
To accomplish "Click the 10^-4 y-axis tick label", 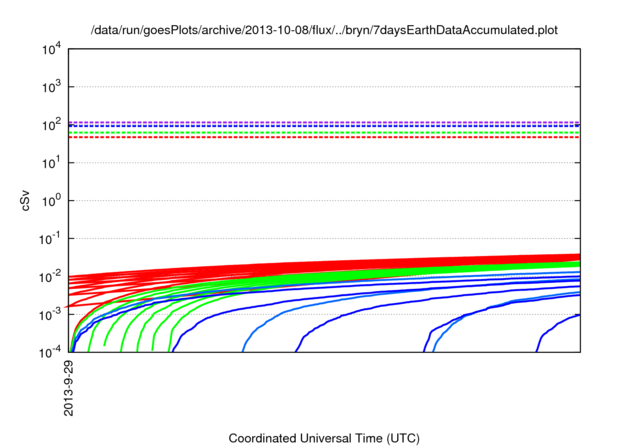I will pyautogui.click(x=49, y=352).
